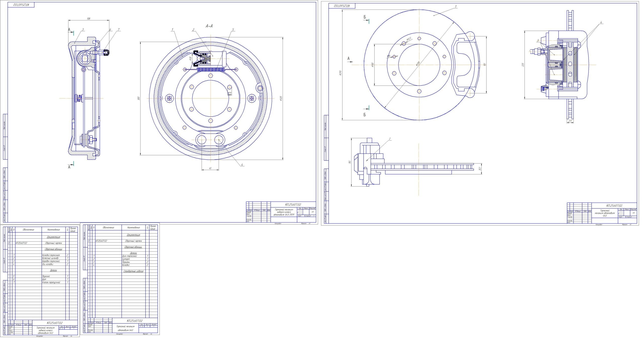Click 'Стандартные изделия' heading in right specification

tap(134, 271)
